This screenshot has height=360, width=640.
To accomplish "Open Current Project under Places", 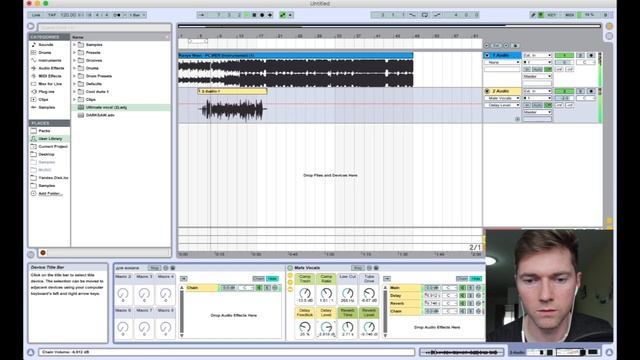I will (x=53, y=146).
